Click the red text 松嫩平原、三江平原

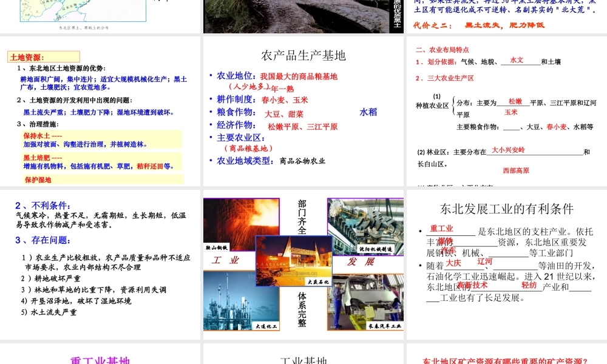tap(303, 127)
